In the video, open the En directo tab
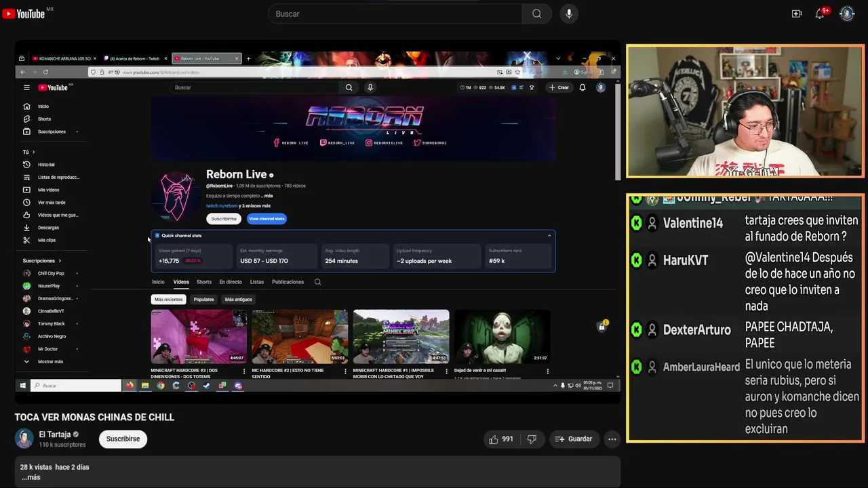 point(231,282)
